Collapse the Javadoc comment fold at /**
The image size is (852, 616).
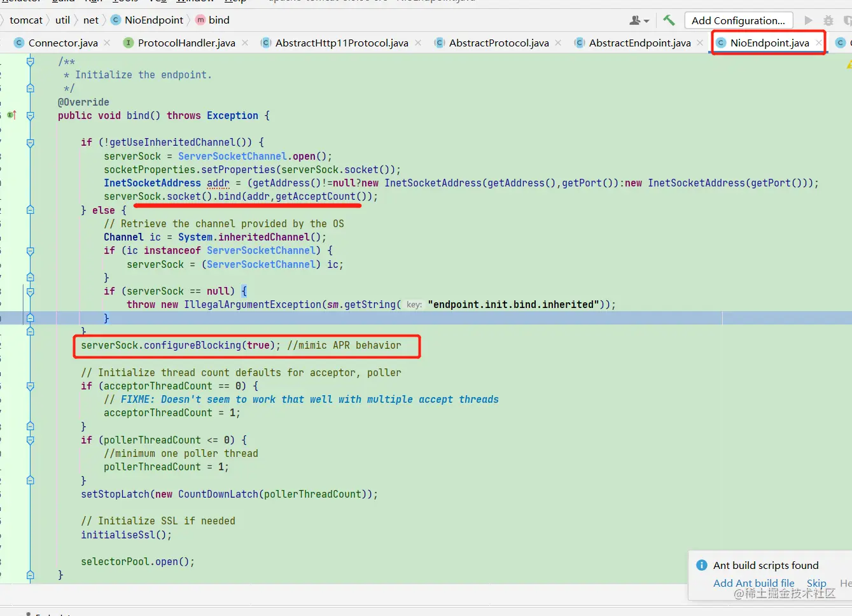[x=30, y=62]
